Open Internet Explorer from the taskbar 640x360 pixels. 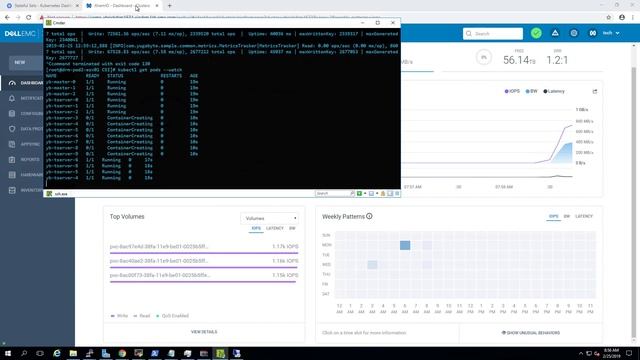point(57,353)
